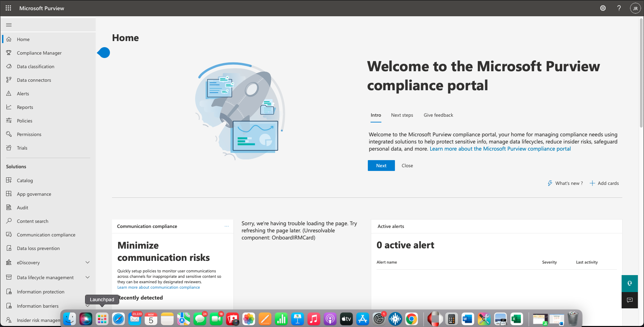Open the JR account profile menu
The image size is (644, 327).
[635, 8]
